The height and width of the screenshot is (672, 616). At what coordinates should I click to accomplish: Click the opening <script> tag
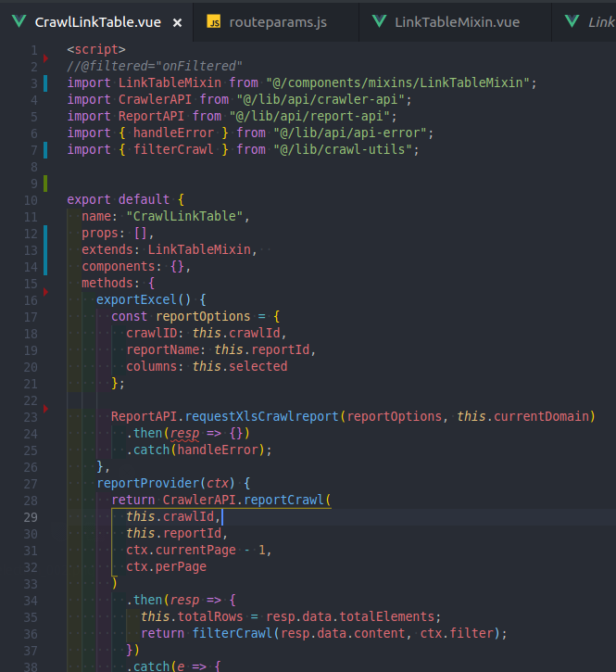click(96, 49)
